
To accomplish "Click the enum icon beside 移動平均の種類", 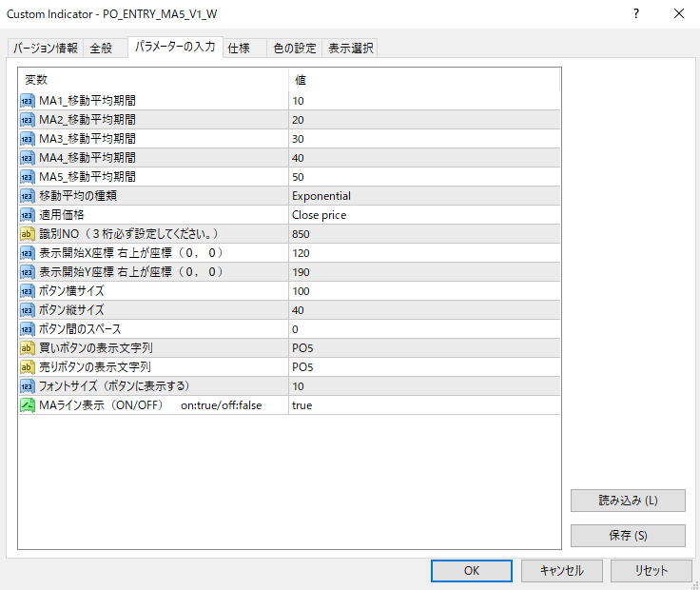I will pyautogui.click(x=28, y=196).
